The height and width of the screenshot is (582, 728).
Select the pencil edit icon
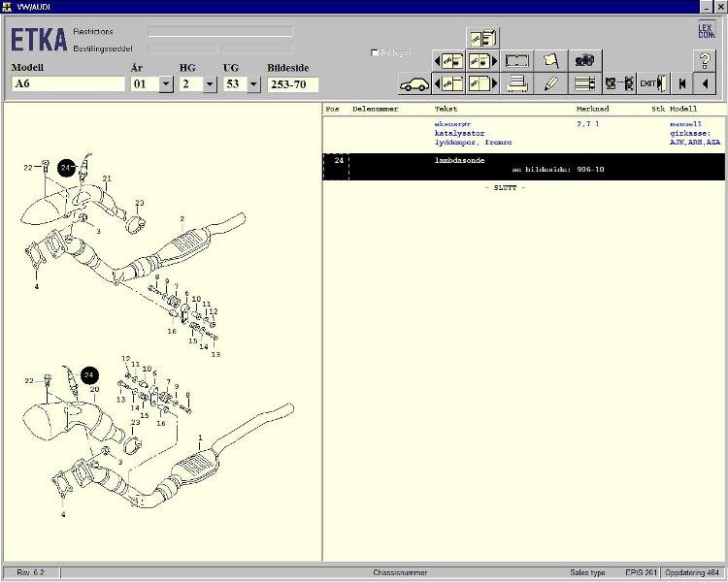coord(550,83)
